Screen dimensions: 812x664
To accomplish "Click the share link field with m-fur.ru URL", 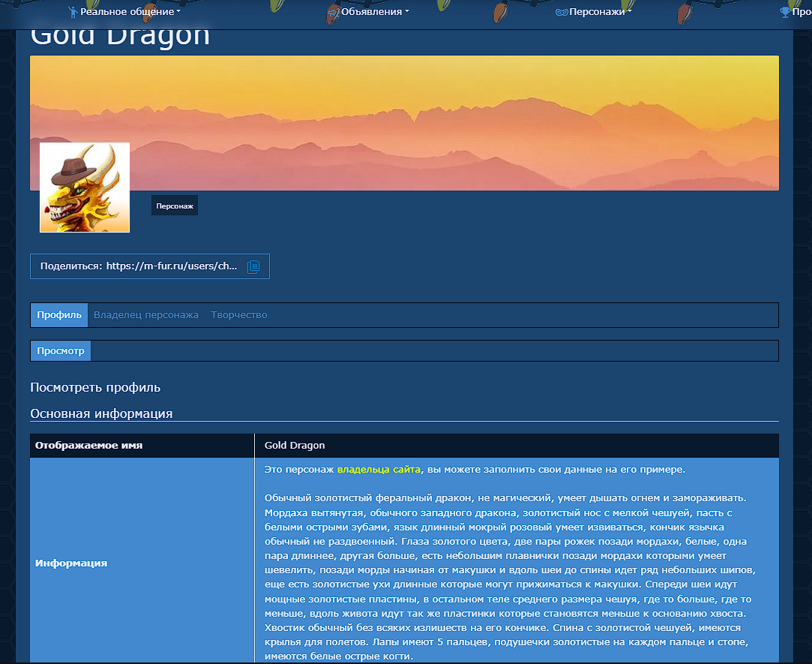I will pyautogui.click(x=150, y=266).
